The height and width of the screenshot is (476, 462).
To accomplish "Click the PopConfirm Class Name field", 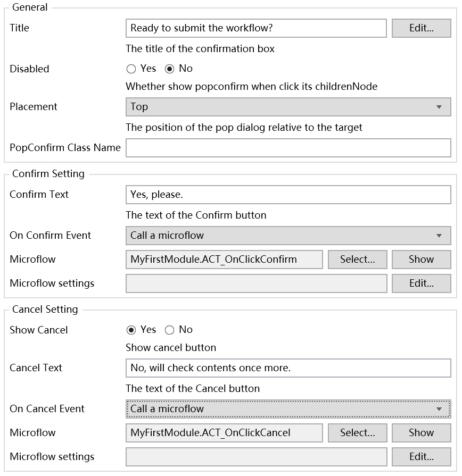I will pyautogui.click(x=288, y=148).
